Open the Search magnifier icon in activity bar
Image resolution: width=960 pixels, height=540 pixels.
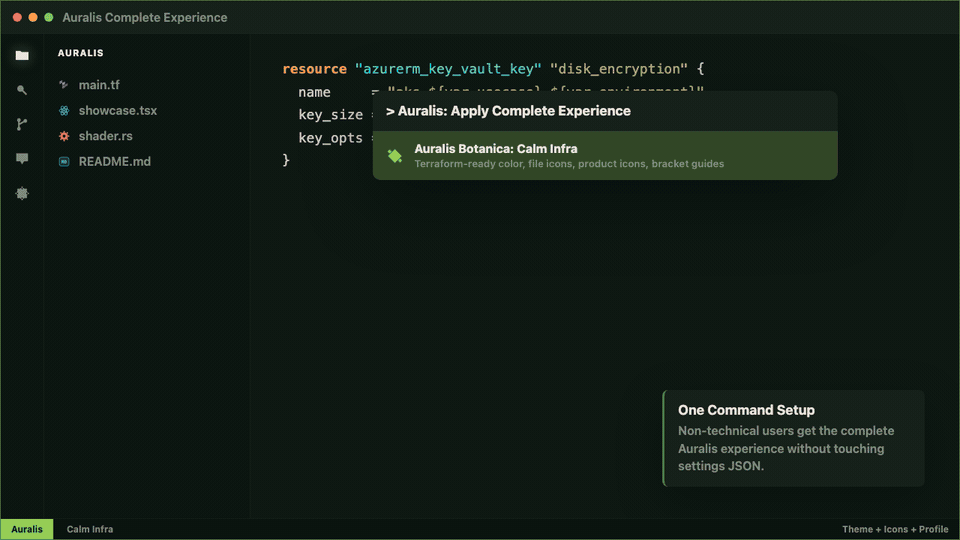coord(22,90)
